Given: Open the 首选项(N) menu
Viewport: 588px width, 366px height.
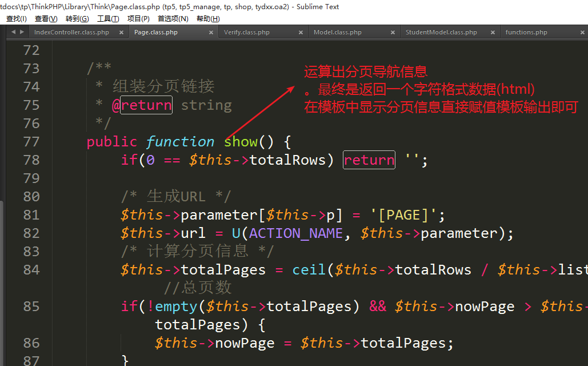Looking at the screenshot, I should point(173,19).
